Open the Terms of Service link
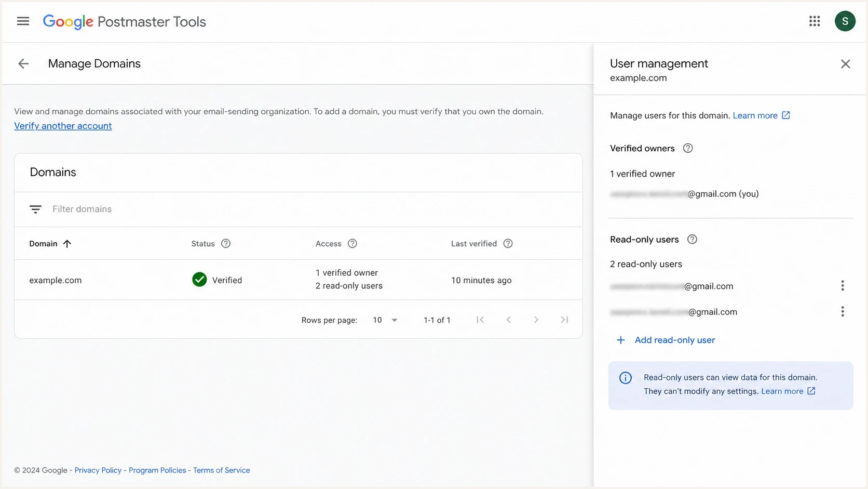Image resolution: width=868 pixels, height=489 pixels. (222, 470)
